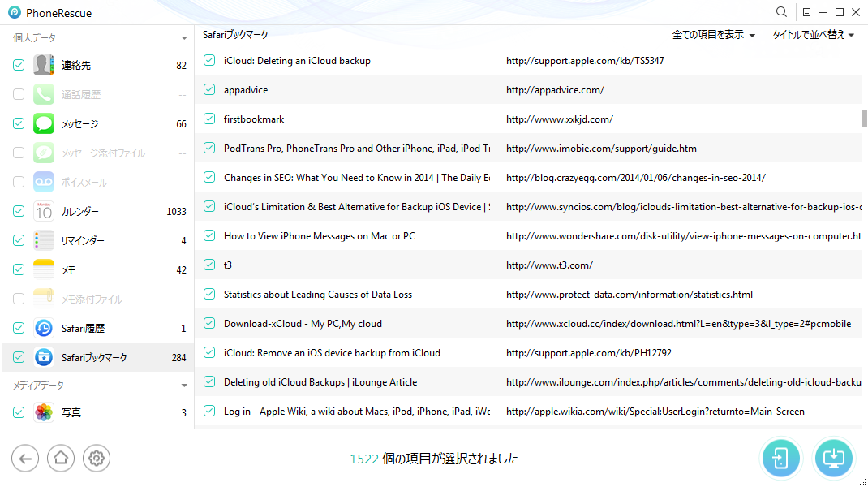Toggle the 連絡先 checkbox
Screen dimensions: 868x487
(19, 65)
